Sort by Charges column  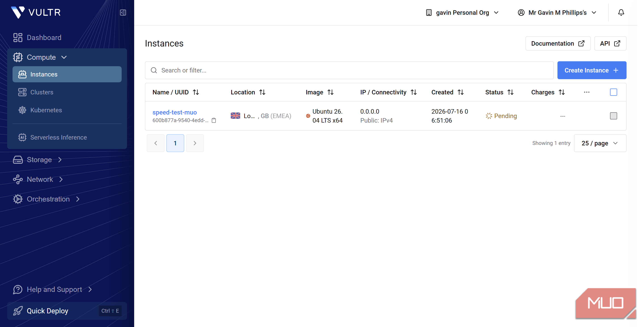pyautogui.click(x=562, y=92)
